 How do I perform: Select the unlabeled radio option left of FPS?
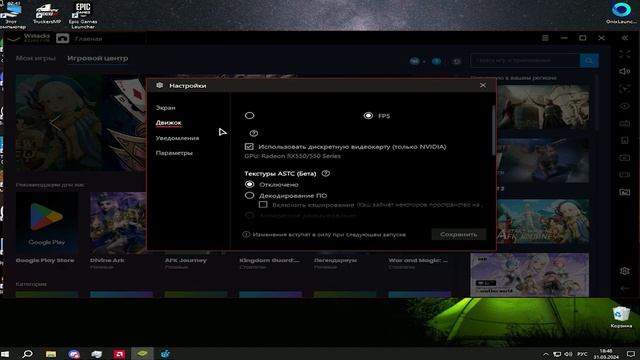(249, 116)
